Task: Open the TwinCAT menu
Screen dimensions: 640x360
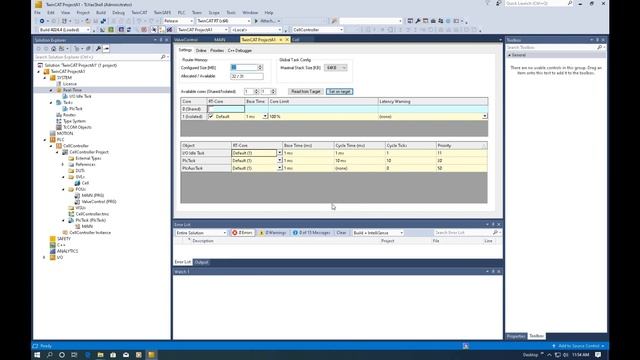Action: (139, 13)
